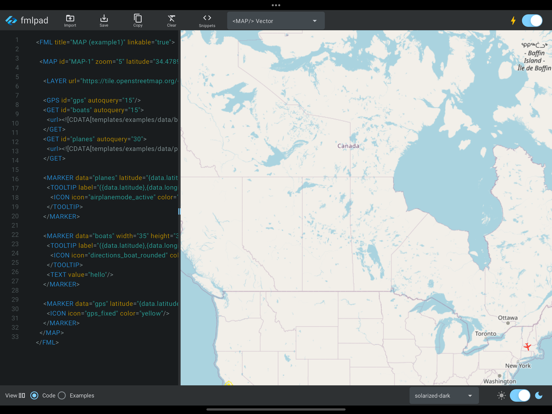Click the Washington city label
The height and width of the screenshot is (414, 552).
(x=500, y=381)
